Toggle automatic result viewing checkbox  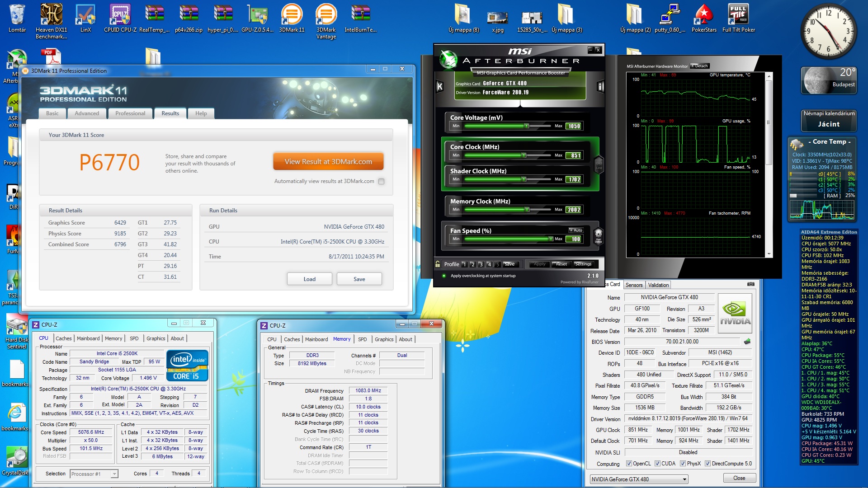pyautogui.click(x=381, y=181)
